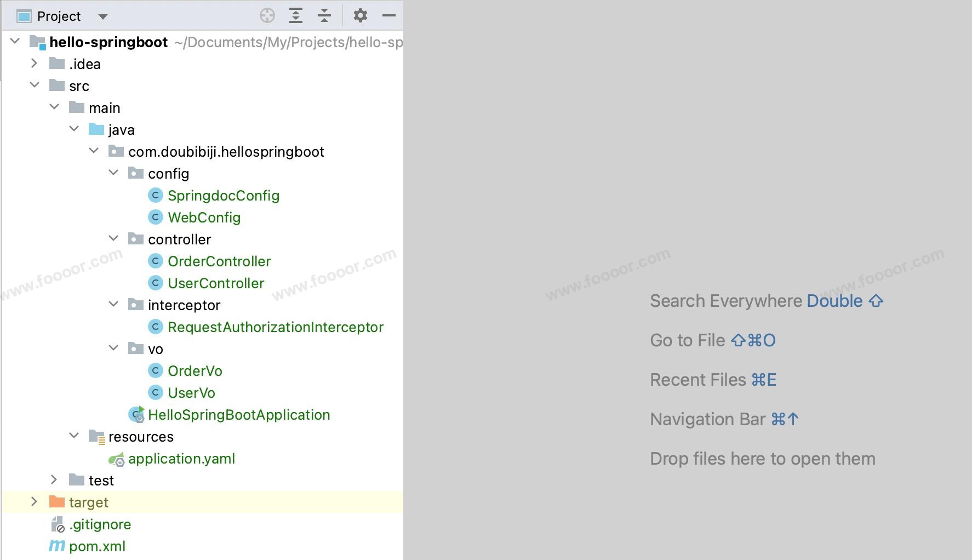Click the Maven icon beside pom.xml
This screenshot has width=972, height=560.
coord(57,546)
